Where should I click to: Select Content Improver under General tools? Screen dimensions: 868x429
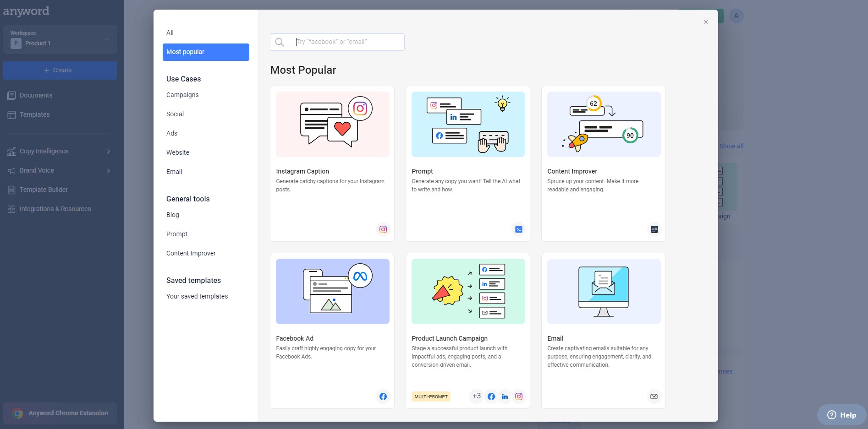[191, 253]
